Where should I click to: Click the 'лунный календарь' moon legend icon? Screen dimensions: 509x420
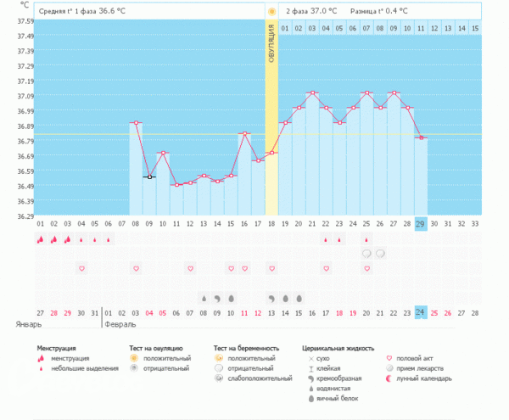[389, 379]
